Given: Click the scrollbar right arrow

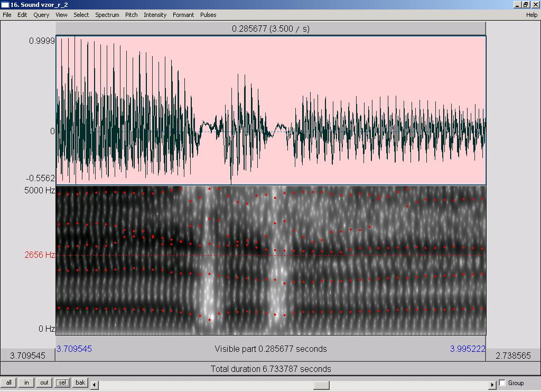Looking at the screenshot, I should pyautogui.click(x=493, y=385).
